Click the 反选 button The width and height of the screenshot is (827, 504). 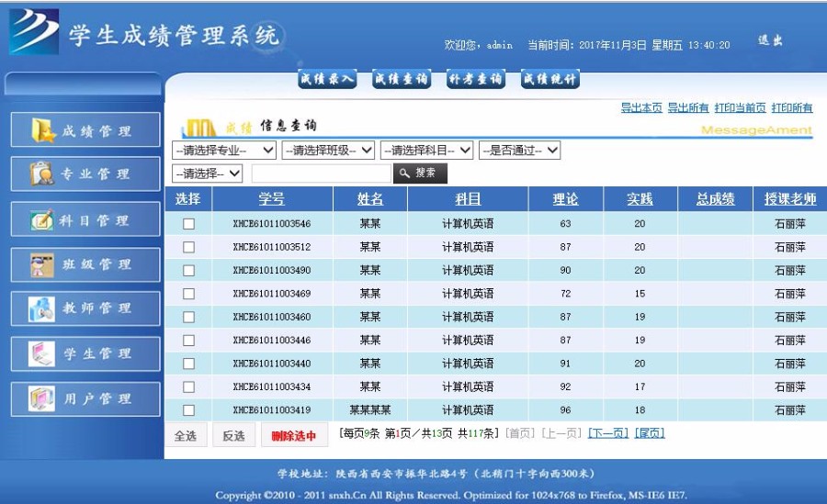pyautogui.click(x=233, y=435)
